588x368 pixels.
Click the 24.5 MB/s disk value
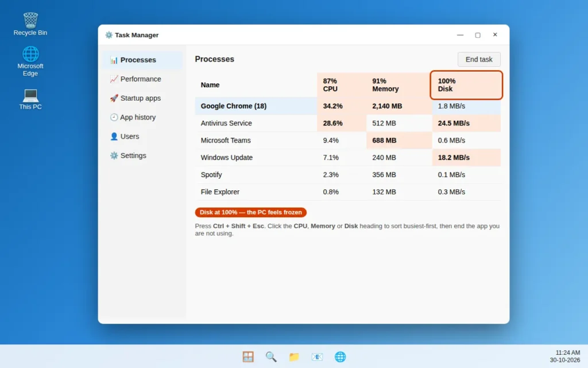(454, 123)
